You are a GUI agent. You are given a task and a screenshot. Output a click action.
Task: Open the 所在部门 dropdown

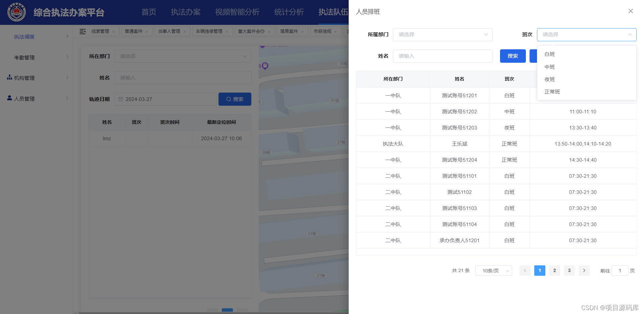pos(183,56)
